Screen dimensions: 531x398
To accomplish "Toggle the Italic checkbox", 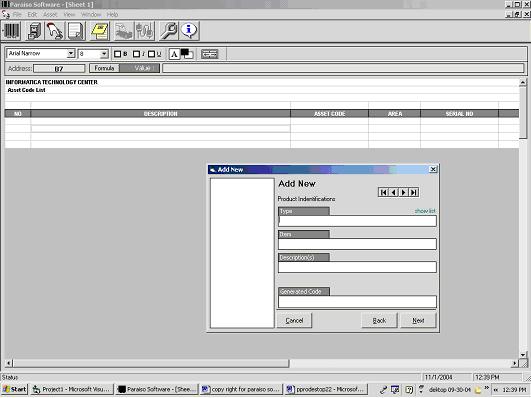I will click(136, 54).
